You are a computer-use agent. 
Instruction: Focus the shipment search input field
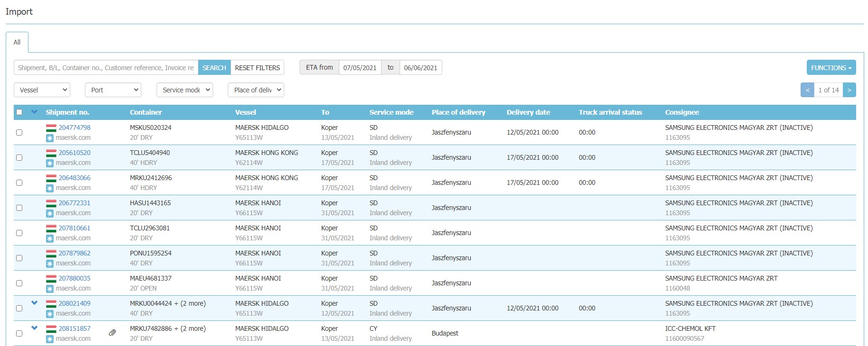[x=106, y=68]
